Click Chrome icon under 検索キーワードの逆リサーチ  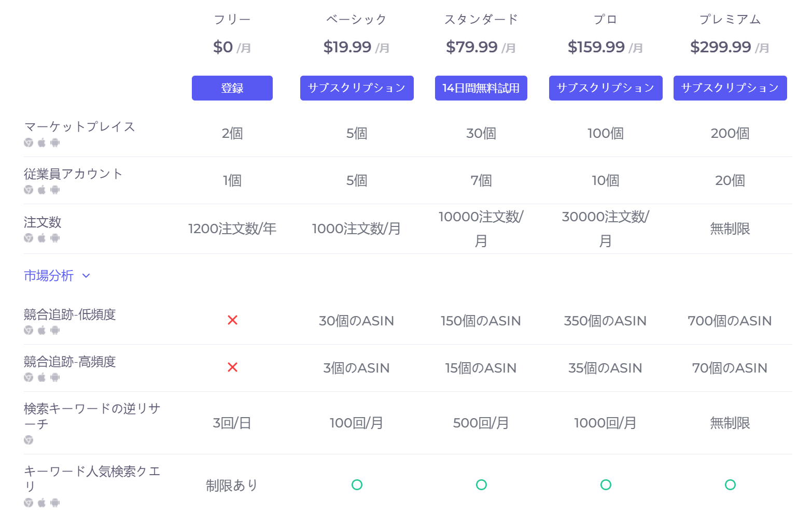[x=29, y=440]
